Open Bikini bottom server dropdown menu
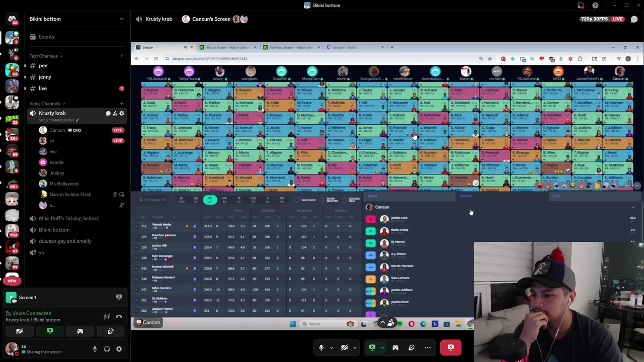Viewport: 644px width, 362px height. tap(121, 19)
